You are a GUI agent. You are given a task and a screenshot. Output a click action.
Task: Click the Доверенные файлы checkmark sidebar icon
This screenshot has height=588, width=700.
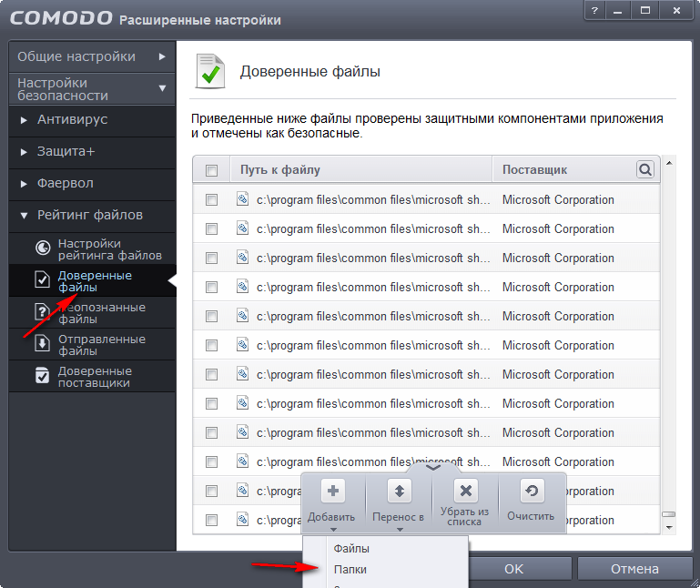(43, 280)
